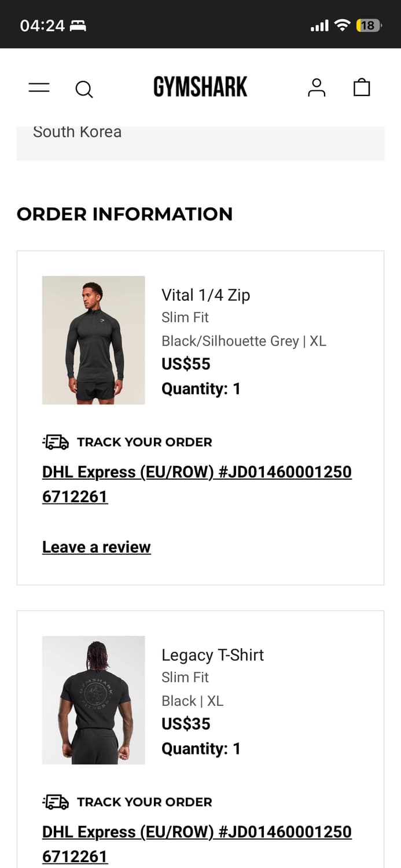Click TRACK YOUR ORDER for the Vital 1/4 Zip
The height and width of the screenshot is (868, 401).
pos(144,442)
